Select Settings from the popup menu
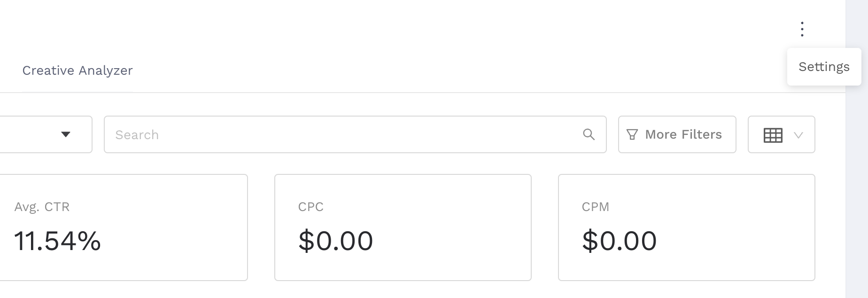 click(824, 67)
